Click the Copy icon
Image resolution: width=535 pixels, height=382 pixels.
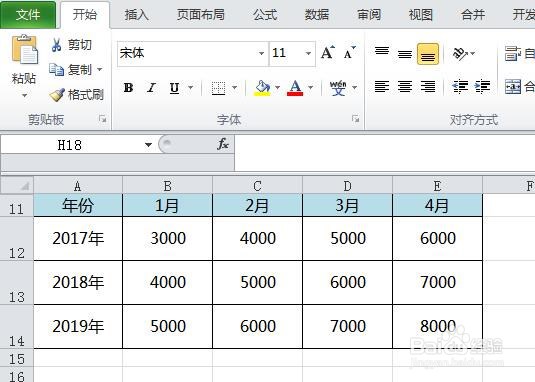point(56,70)
